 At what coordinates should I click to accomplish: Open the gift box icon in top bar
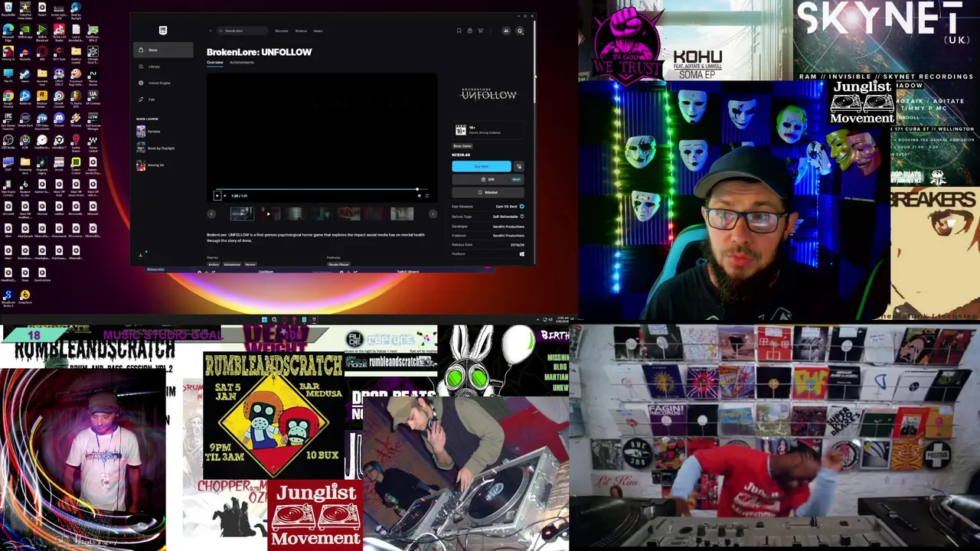pyautogui.click(x=469, y=31)
